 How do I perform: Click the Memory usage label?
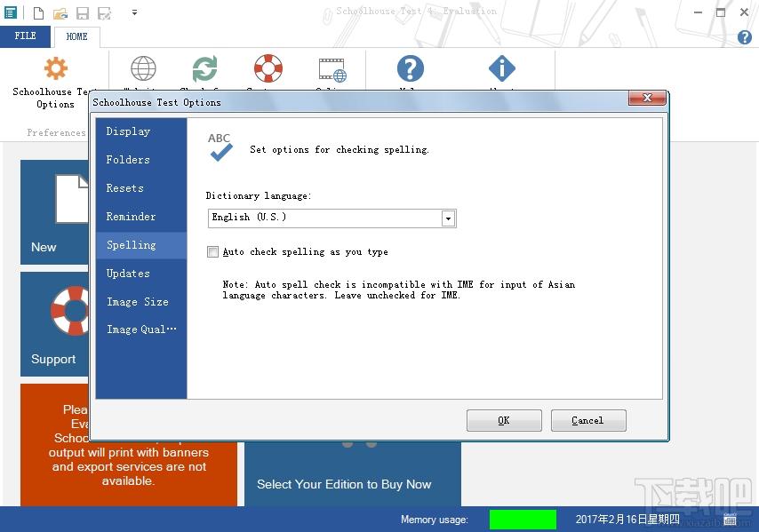[x=435, y=520]
